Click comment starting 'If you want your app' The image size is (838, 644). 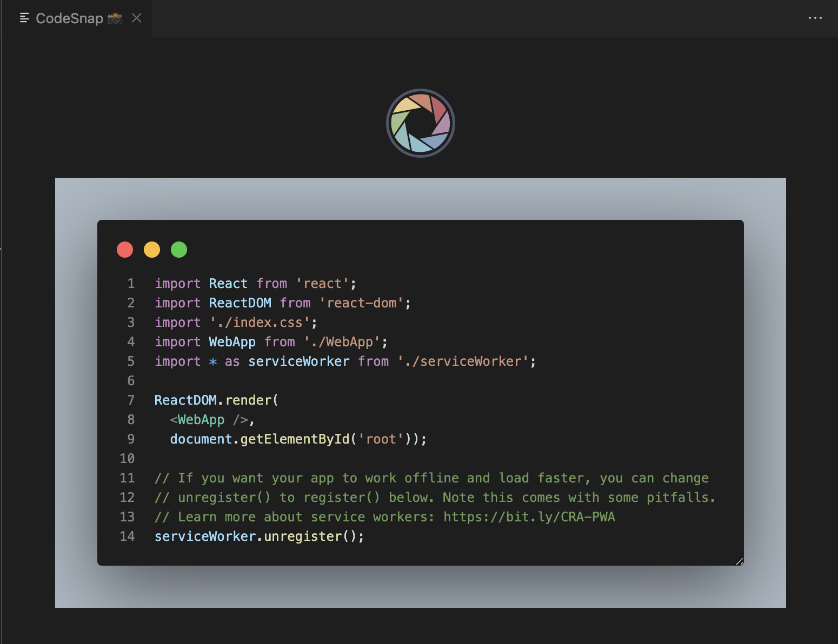pyautogui.click(x=431, y=478)
